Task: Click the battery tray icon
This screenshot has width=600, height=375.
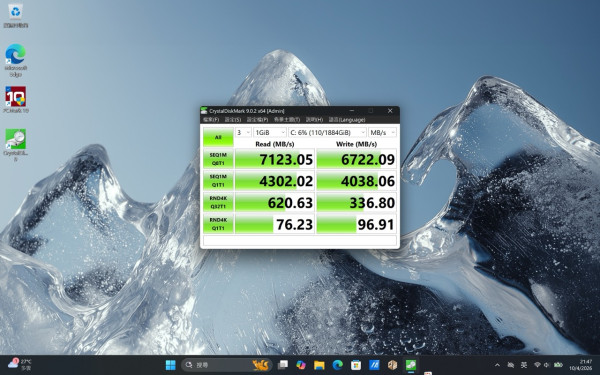Action: [x=558, y=365]
